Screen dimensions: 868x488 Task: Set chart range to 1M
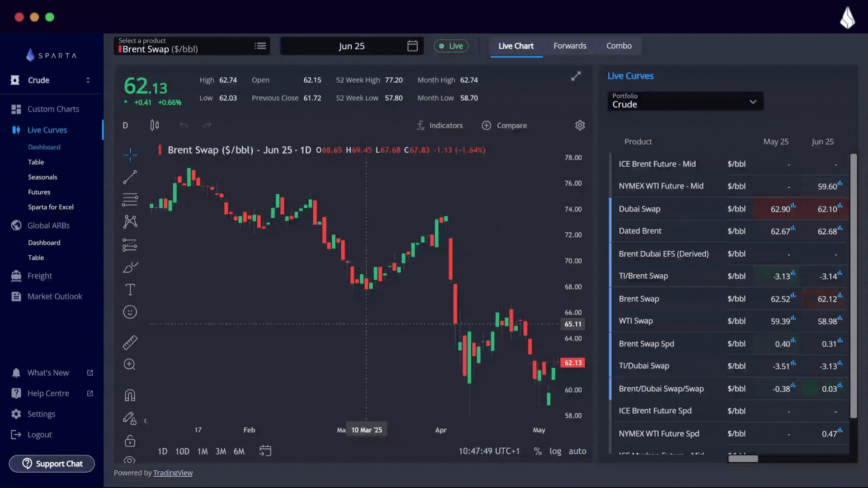[203, 451]
